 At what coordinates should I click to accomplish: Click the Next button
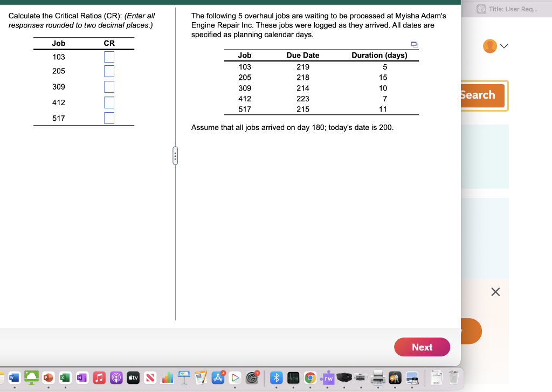tap(422, 347)
